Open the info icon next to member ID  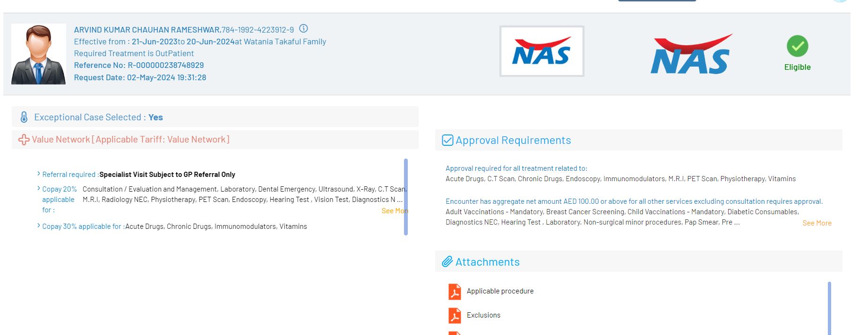[304, 29]
